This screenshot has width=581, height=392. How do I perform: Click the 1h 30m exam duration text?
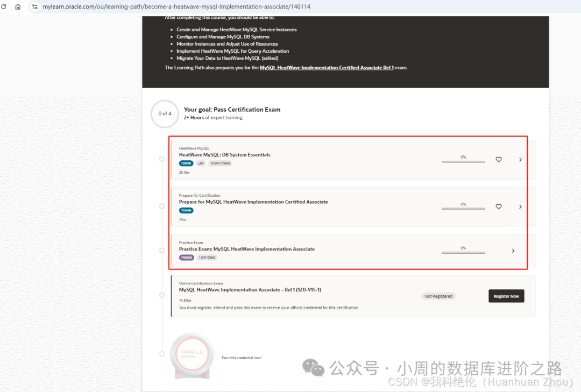185,301
